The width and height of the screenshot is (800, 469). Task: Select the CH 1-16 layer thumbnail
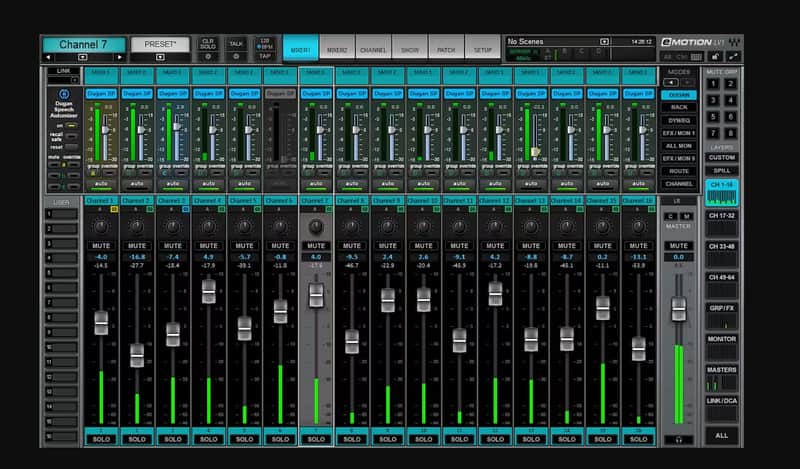pos(722,193)
